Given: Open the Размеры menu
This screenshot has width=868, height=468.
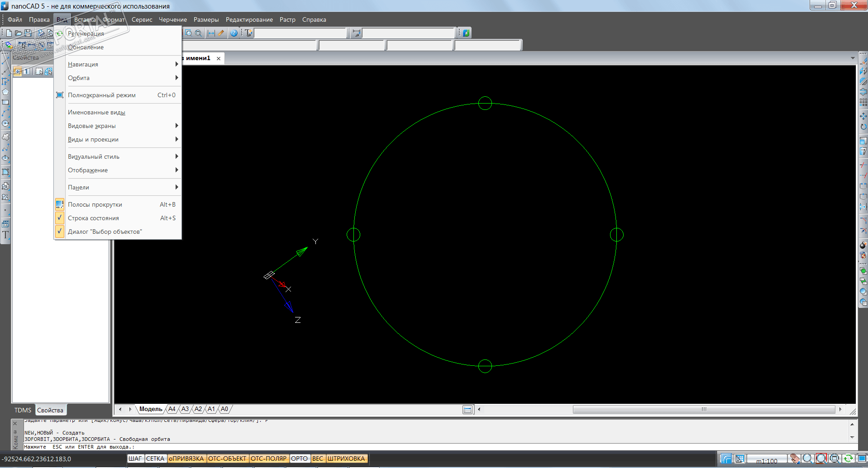Looking at the screenshot, I should pos(206,19).
